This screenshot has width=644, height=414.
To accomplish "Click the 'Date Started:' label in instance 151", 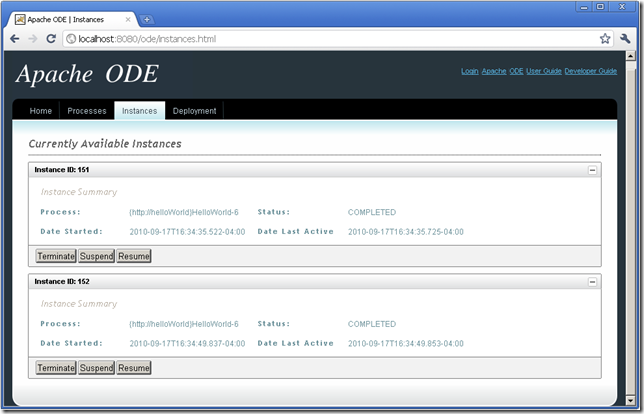I will [71, 232].
